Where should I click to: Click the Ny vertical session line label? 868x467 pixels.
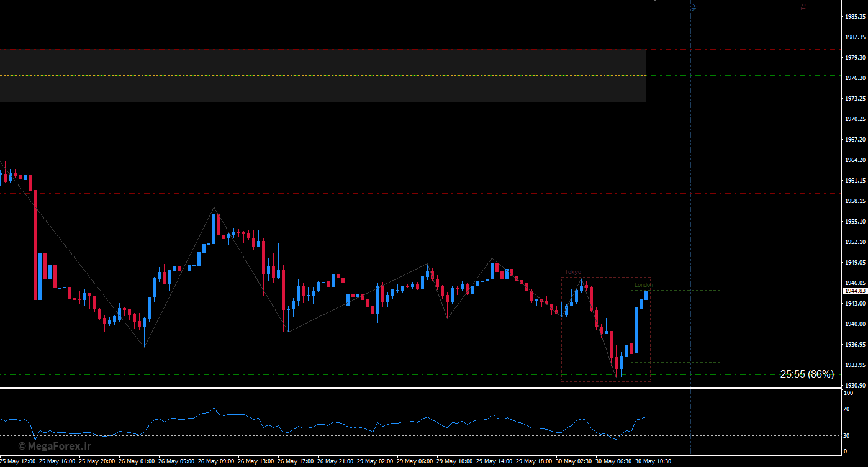click(x=694, y=7)
